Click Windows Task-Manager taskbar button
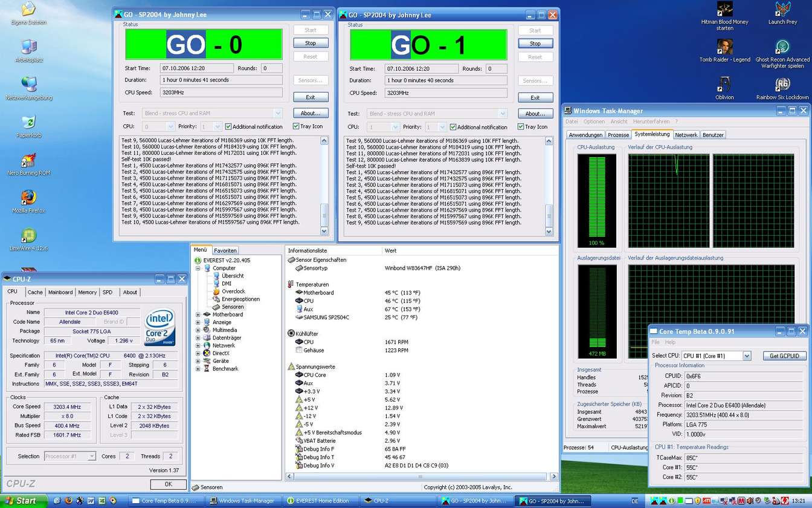The image size is (812, 508). click(242, 501)
